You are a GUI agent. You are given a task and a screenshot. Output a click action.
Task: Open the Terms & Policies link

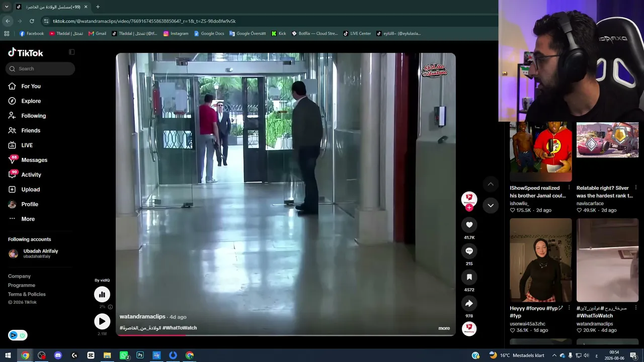tap(27, 294)
